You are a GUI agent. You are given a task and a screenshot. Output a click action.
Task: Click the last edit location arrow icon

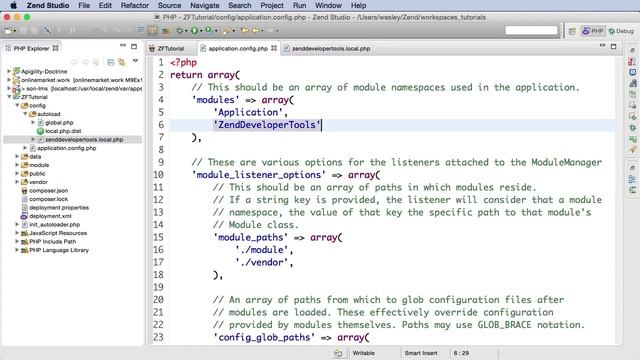[244, 31]
